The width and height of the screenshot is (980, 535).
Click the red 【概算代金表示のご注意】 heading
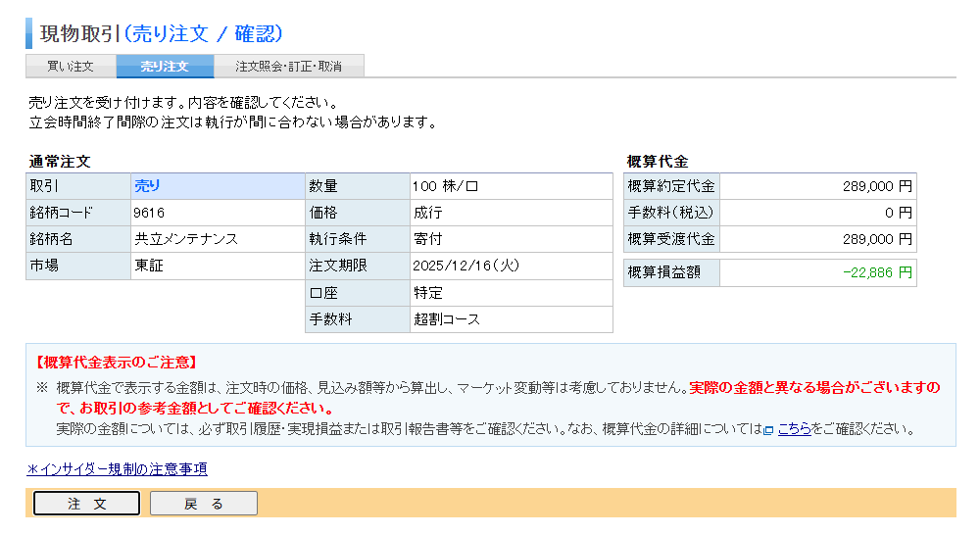[x=117, y=363]
